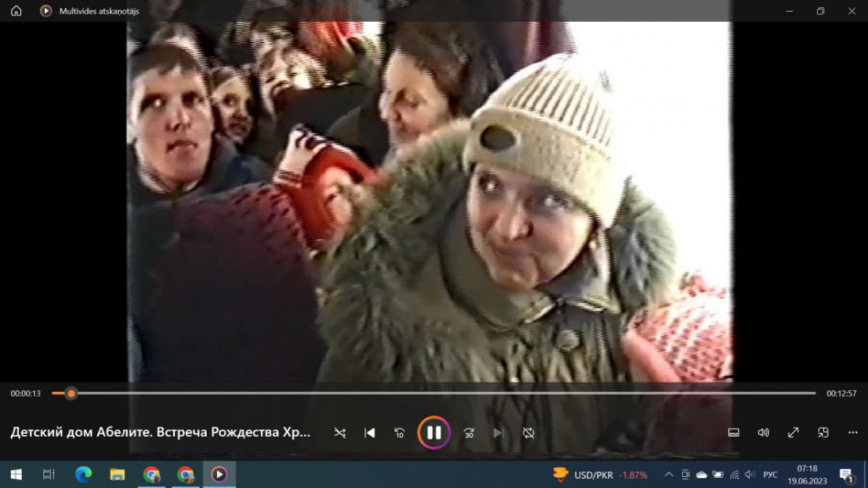868x488 pixels.
Task: Open the Wi-Fi network tray icon
Action: coord(734,475)
